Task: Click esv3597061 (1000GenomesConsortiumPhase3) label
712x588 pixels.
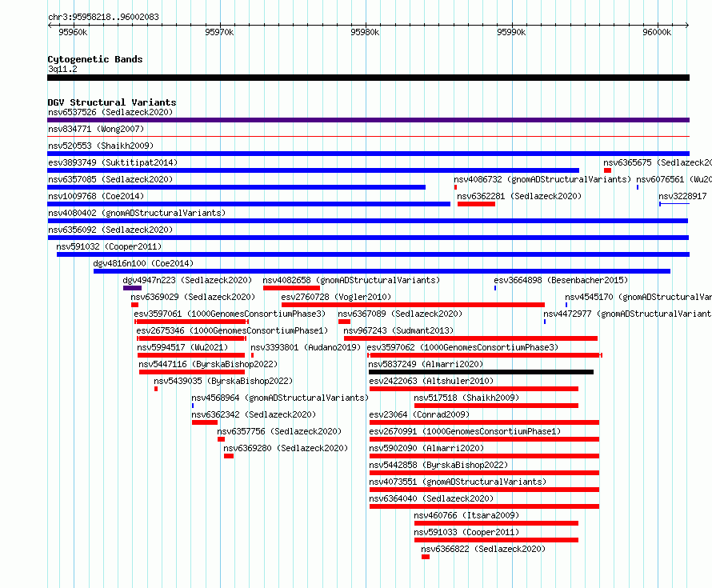Action: (x=230, y=314)
